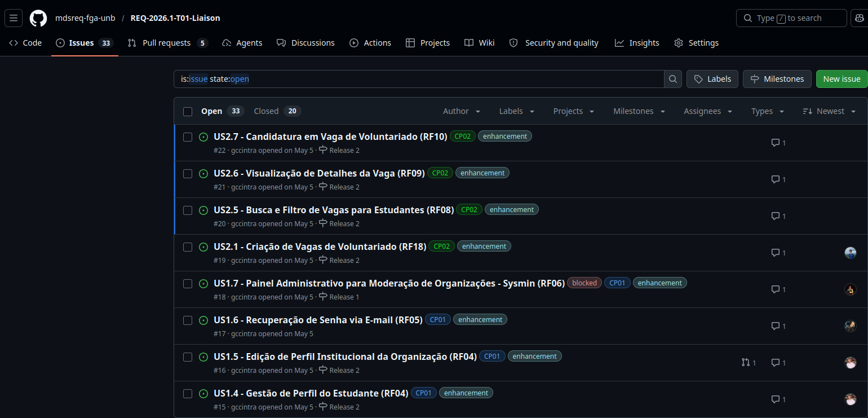
Task: Open the Wiki tab
Action: pos(480,43)
